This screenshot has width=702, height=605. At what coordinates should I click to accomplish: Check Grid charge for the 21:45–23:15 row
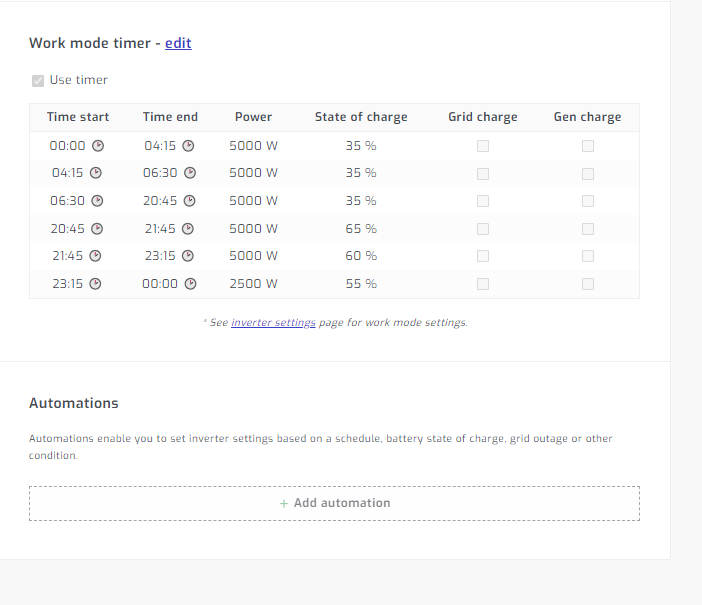click(483, 256)
